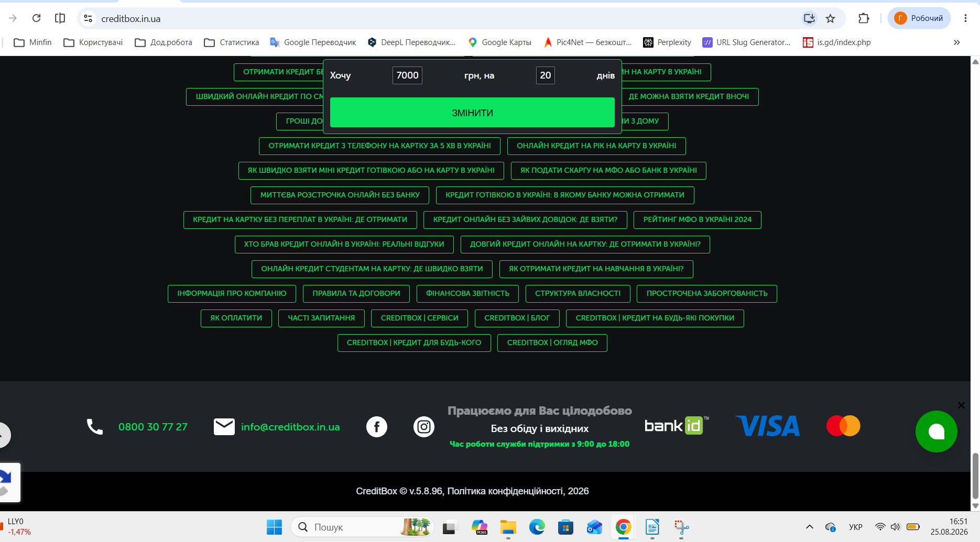The width and height of the screenshot is (980, 542).
Task: Edit the days field showing 20
Action: 546,75
